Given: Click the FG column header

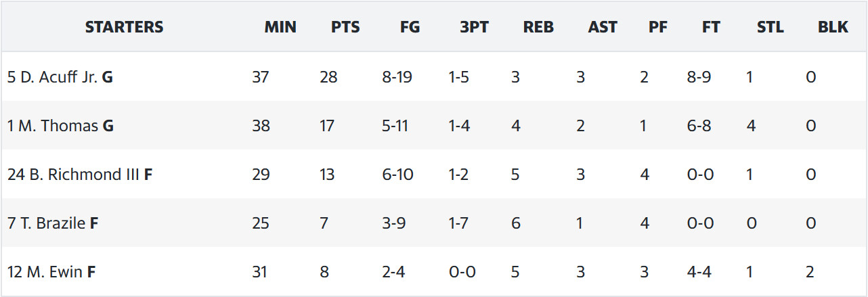Looking at the screenshot, I should (410, 27).
